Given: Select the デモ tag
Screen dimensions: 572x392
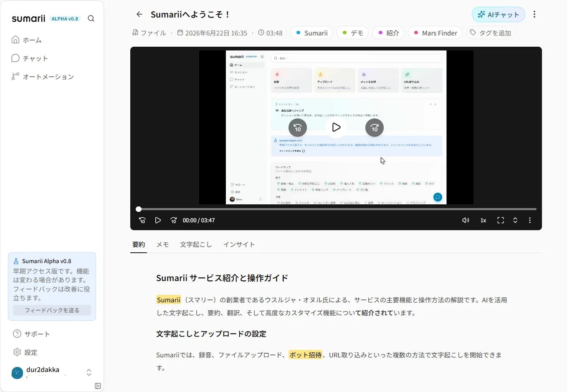Looking at the screenshot, I should [352, 33].
